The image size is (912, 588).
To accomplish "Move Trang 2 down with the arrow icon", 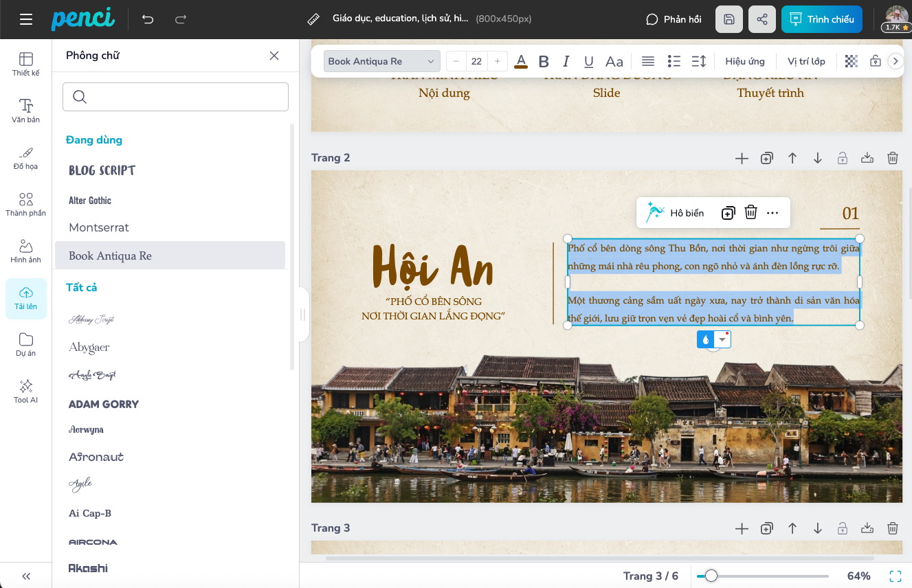I will [x=817, y=158].
